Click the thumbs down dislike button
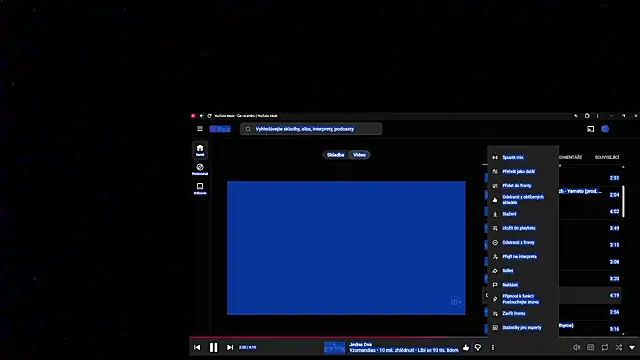Viewport: 640px width, 360px height. click(x=478, y=347)
